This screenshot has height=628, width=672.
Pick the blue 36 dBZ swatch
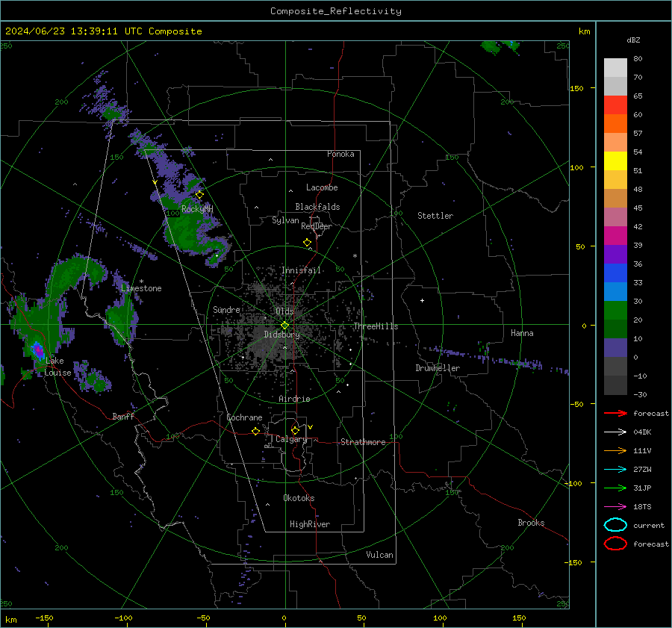(x=615, y=273)
